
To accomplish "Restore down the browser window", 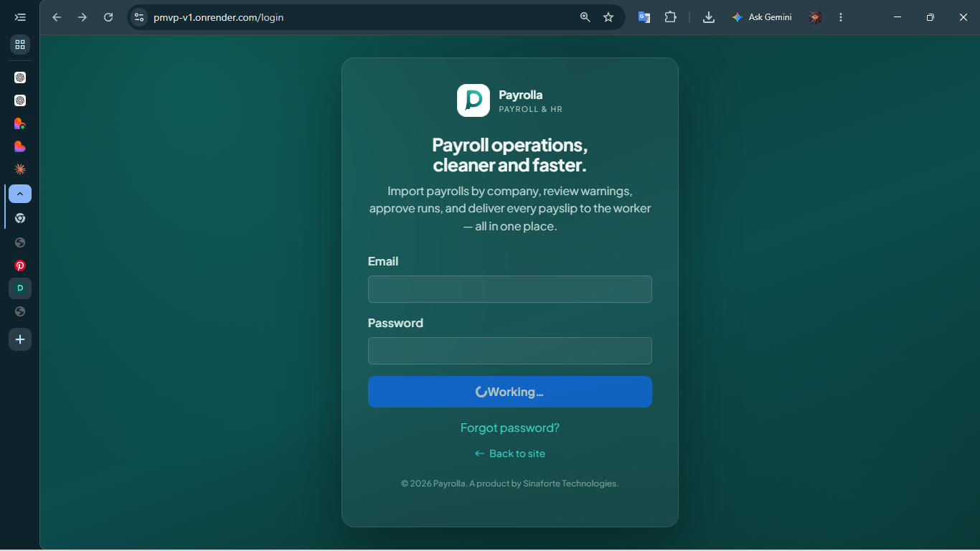I will 930,17.
